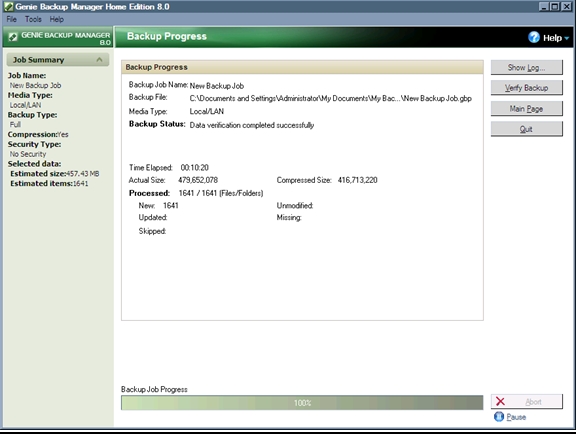
Task: Click the Estimated items 1641 text
Action: pos(49,183)
